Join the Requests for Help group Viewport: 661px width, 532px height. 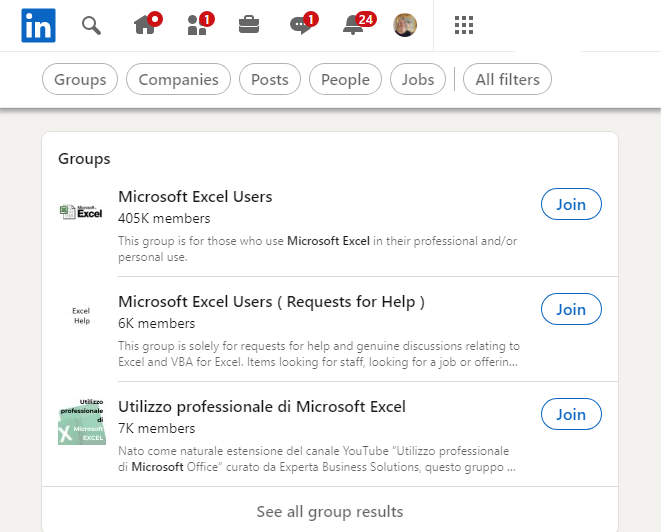tap(571, 309)
